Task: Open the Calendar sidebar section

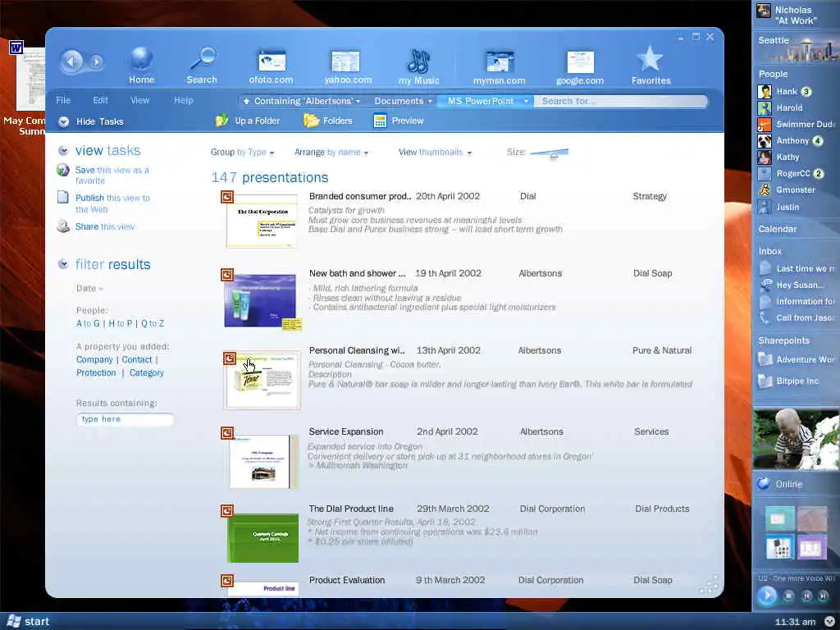Action: click(778, 230)
